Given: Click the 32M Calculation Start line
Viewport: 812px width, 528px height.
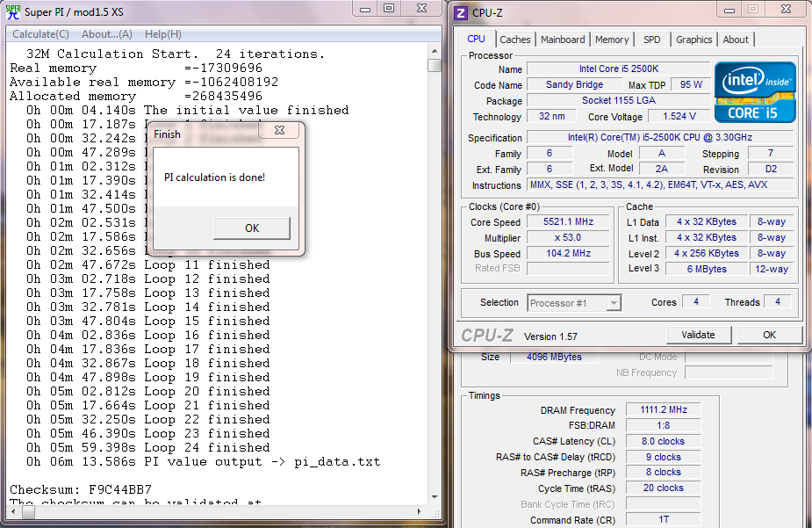Looking at the screenshot, I should coord(176,54).
